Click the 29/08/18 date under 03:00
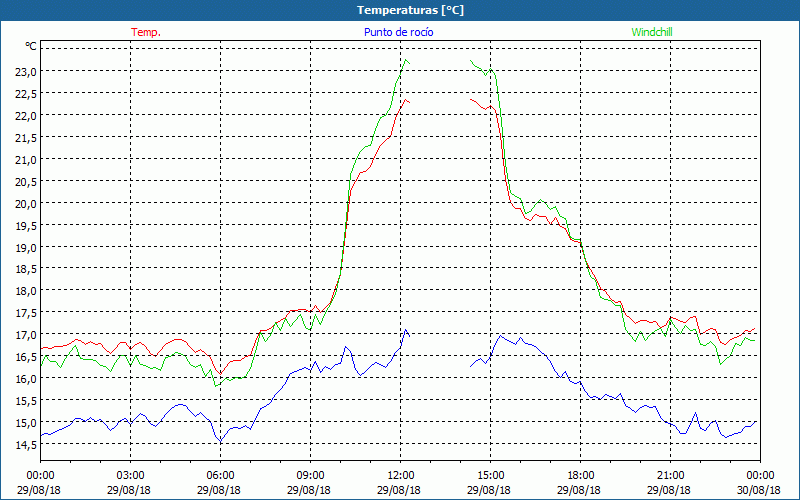The image size is (800, 500). click(129, 490)
